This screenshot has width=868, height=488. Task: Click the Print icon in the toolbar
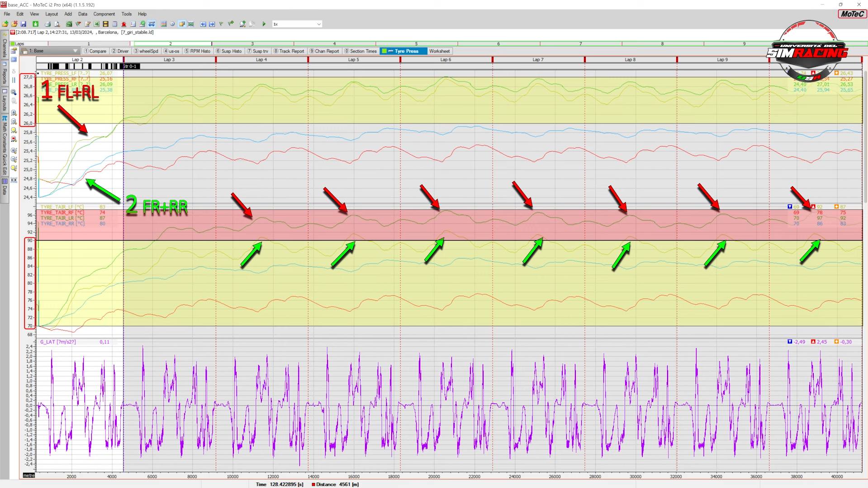(47, 24)
